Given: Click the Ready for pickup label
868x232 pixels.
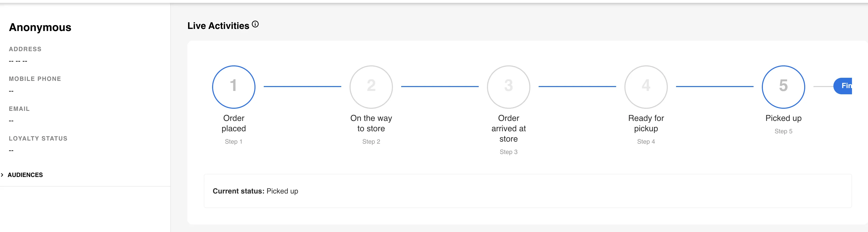Looking at the screenshot, I should tap(646, 123).
